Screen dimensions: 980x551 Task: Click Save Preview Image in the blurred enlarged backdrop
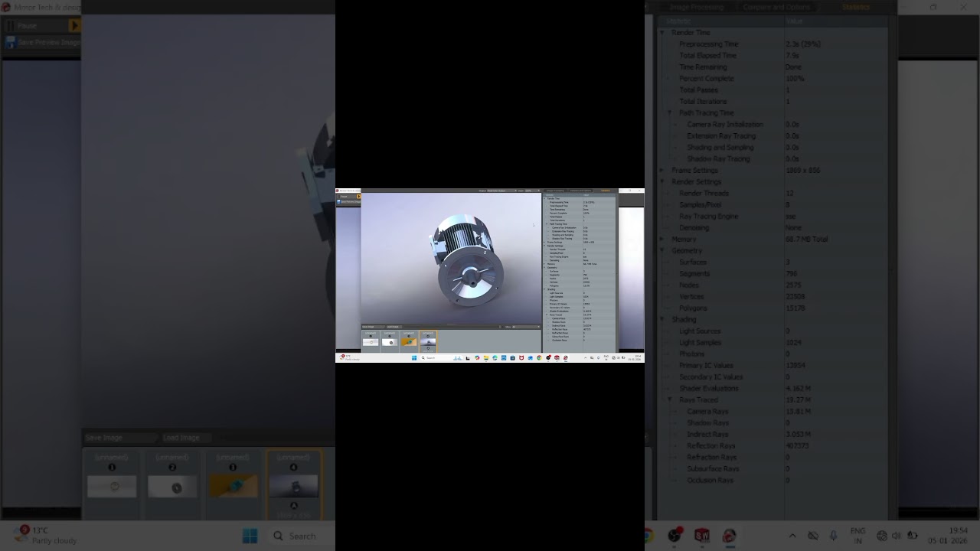[x=42, y=42]
